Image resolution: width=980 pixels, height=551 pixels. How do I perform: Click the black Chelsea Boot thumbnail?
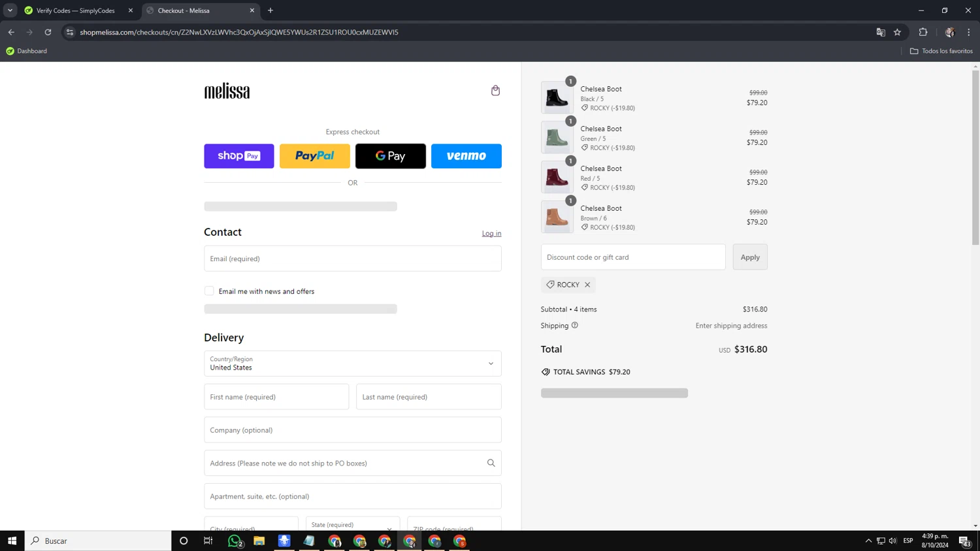[557, 98]
